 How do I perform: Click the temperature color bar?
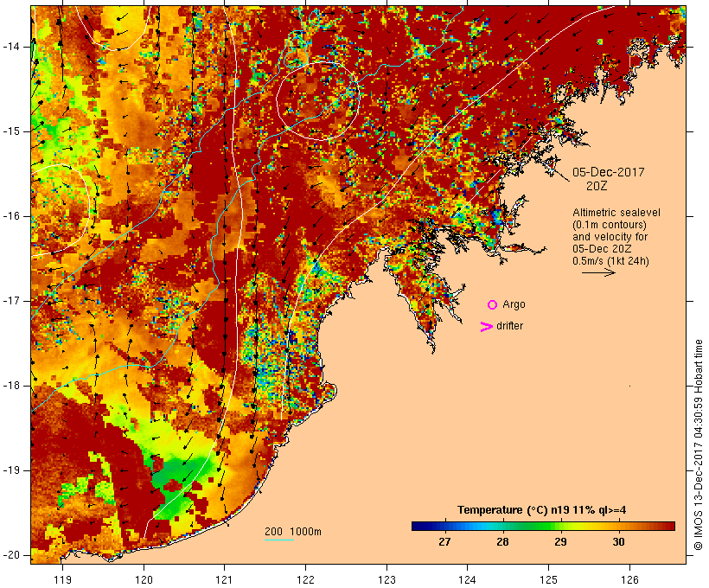click(x=543, y=526)
